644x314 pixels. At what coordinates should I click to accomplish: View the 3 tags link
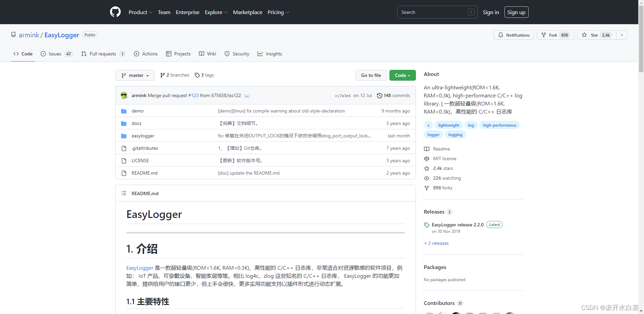coord(204,75)
